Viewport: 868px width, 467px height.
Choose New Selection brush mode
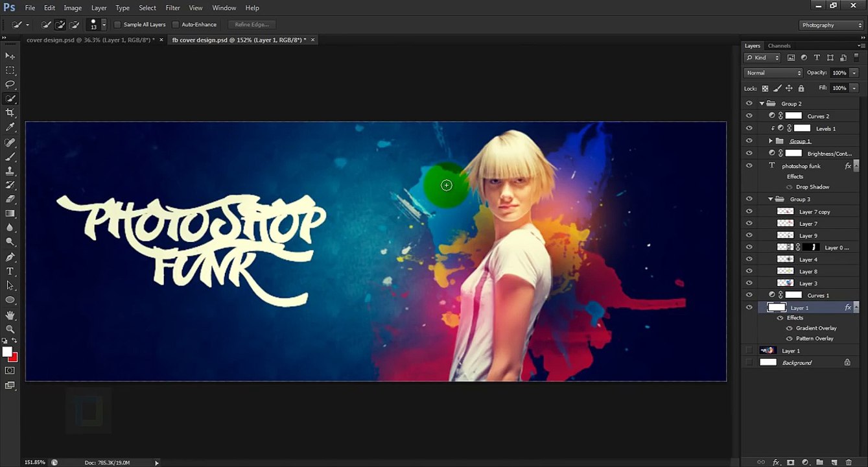[x=46, y=25]
